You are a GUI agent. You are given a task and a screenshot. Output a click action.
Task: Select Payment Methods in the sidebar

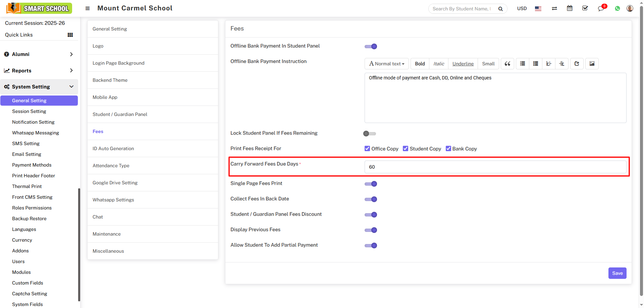point(32,165)
